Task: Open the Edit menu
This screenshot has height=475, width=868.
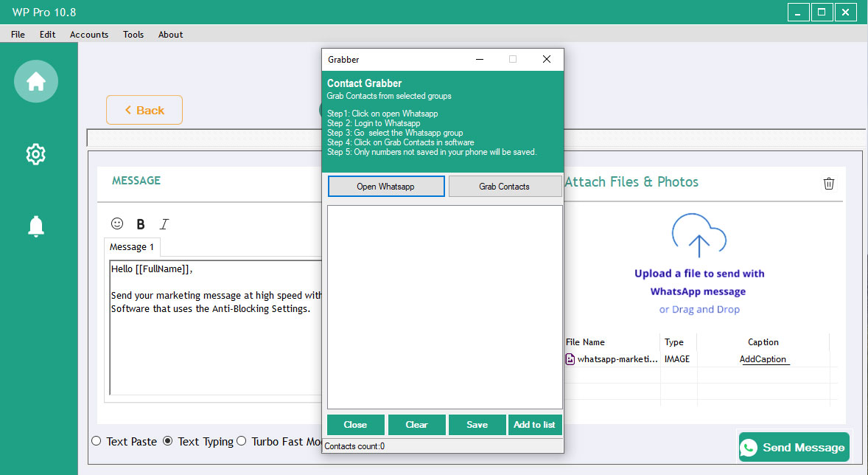Action: pos(48,35)
